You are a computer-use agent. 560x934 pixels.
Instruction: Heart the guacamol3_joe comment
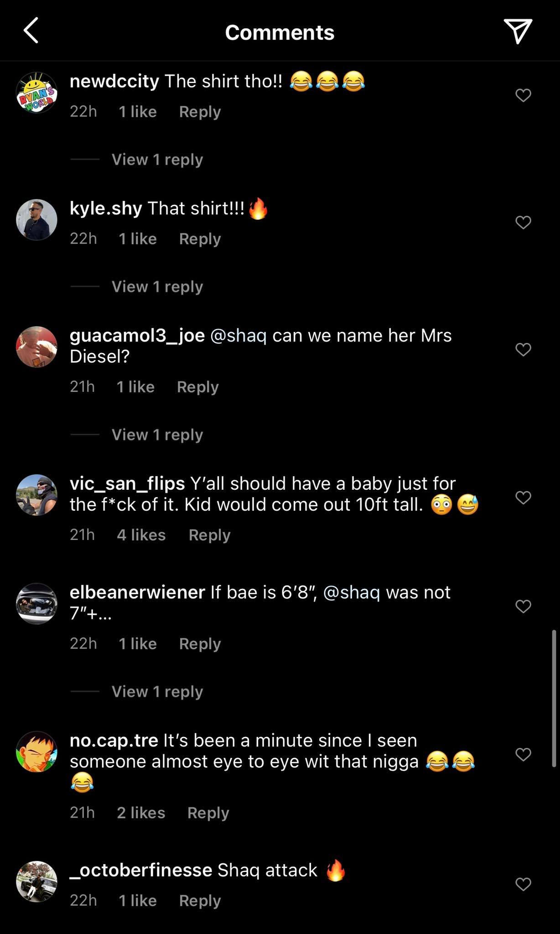click(x=523, y=350)
